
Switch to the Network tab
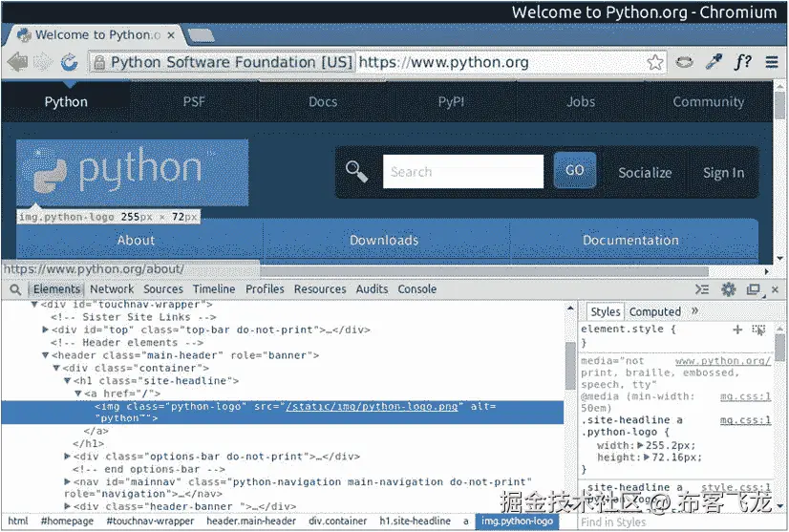(112, 289)
